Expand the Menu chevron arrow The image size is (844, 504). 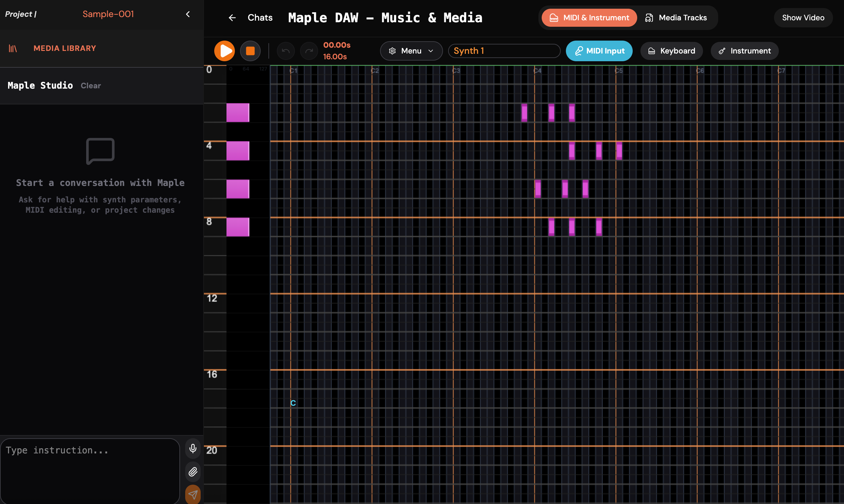click(430, 51)
